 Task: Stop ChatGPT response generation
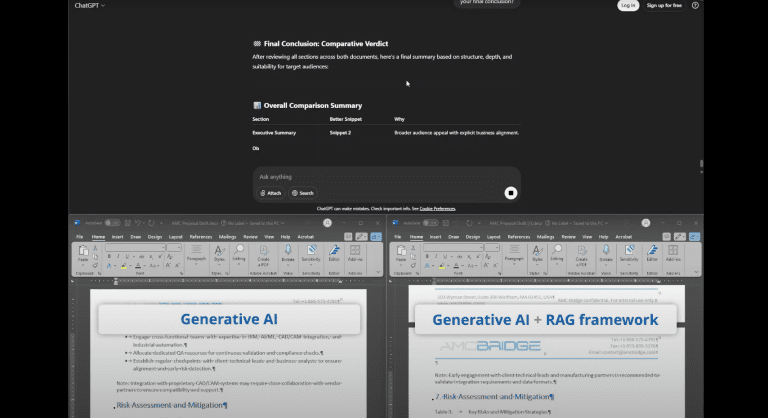coord(510,192)
